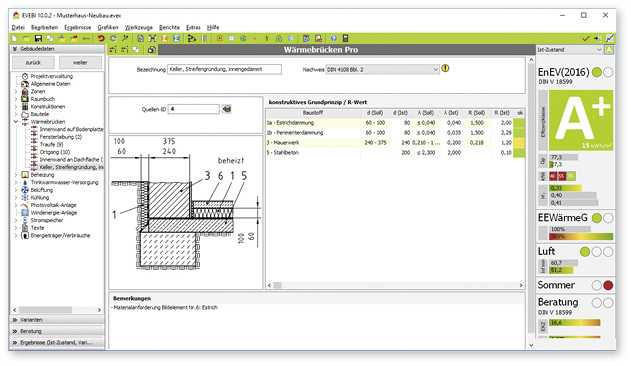631x366 pixels.
Task: Click into the Bezeichnung text field
Action: pos(225,69)
